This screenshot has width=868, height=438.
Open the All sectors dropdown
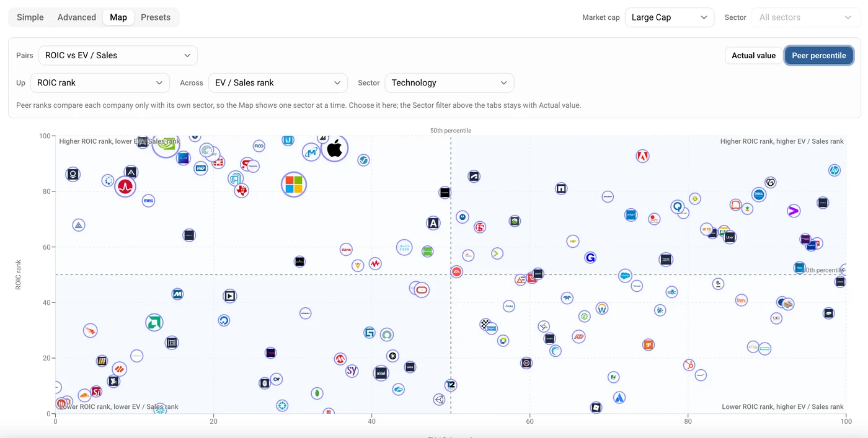pos(806,17)
